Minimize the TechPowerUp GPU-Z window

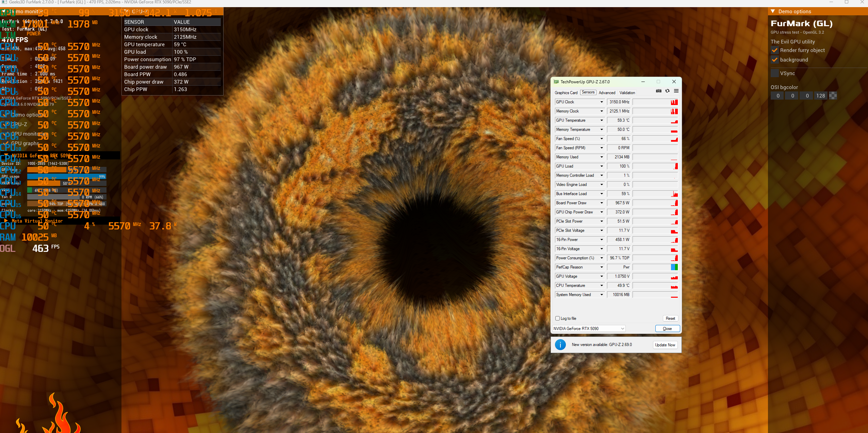[x=643, y=82]
